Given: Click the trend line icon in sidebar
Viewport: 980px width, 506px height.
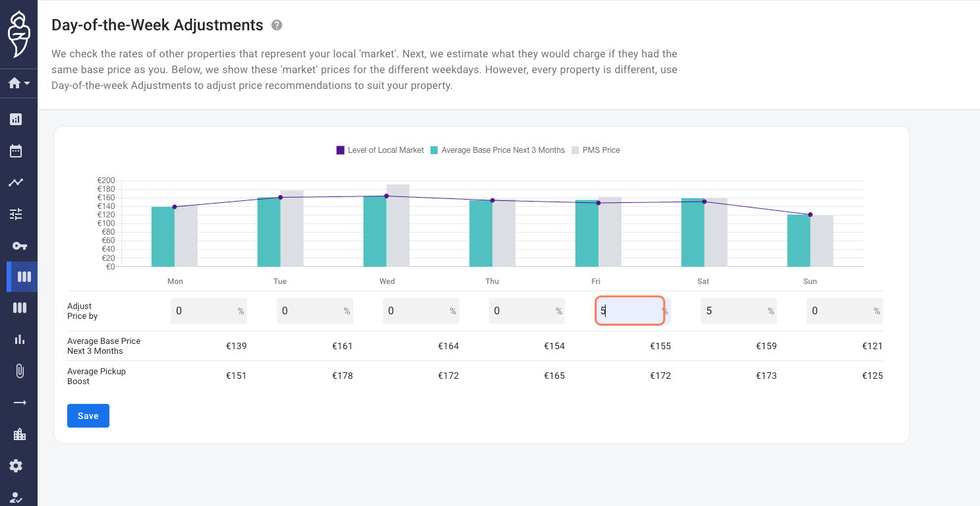Looking at the screenshot, I should click(16, 183).
